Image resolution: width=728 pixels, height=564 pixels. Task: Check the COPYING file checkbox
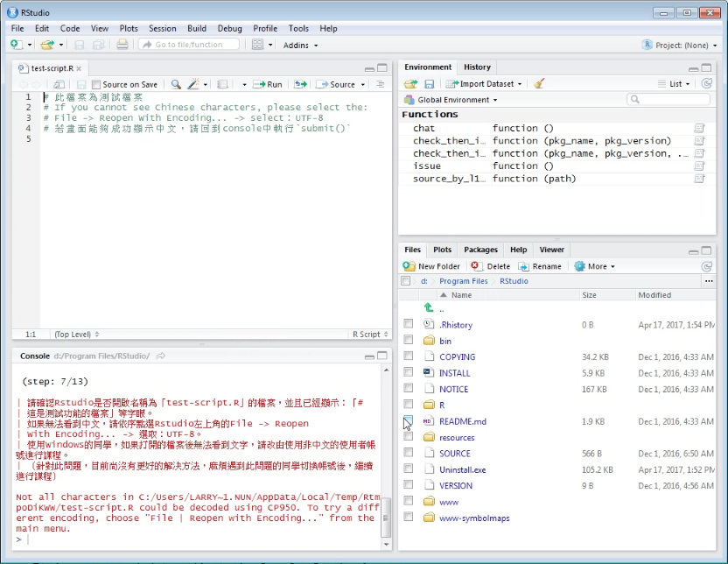(x=408, y=356)
